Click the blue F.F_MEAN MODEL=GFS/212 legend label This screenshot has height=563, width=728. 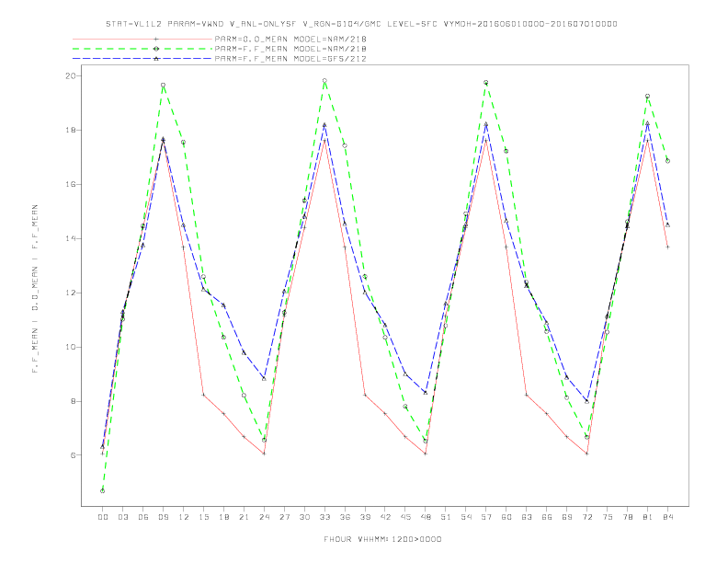[x=290, y=59]
